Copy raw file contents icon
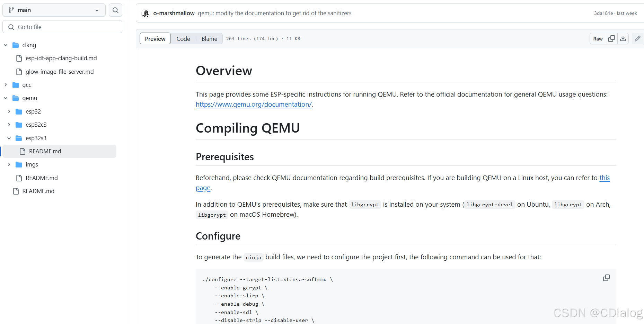644x324 pixels. point(612,39)
